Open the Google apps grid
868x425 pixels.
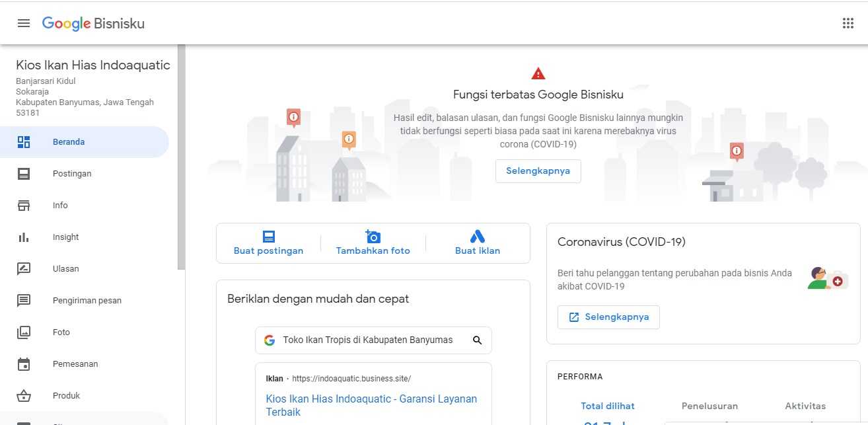pos(848,23)
